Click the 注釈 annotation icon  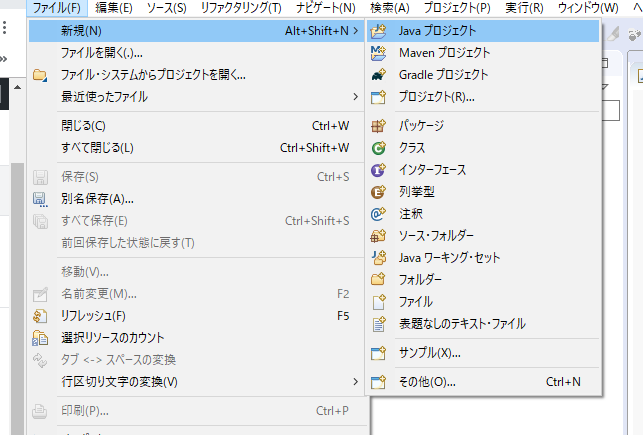pyautogui.click(x=378, y=214)
